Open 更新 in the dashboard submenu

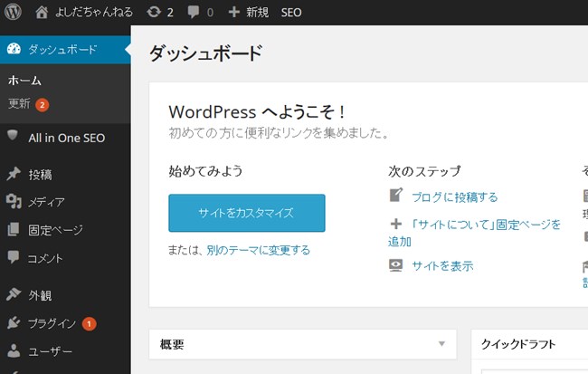[19, 103]
